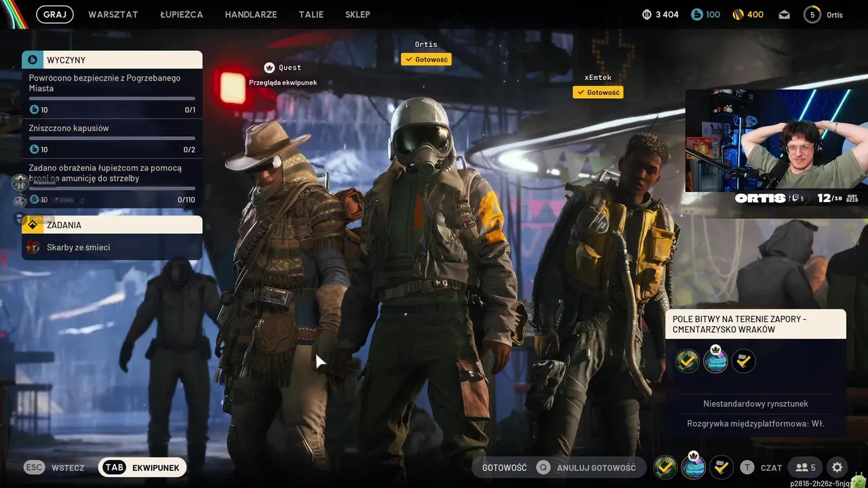868x488 pixels.
Task: Click the Skarby ze śmieci quest icon
Action: (x=33, y=247)
